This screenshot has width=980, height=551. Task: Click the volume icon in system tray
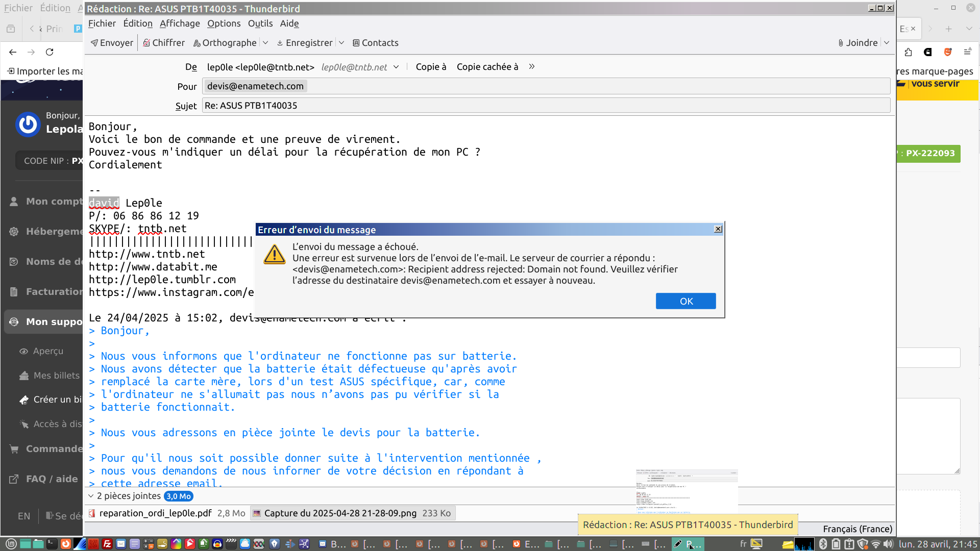pos(889,544)
